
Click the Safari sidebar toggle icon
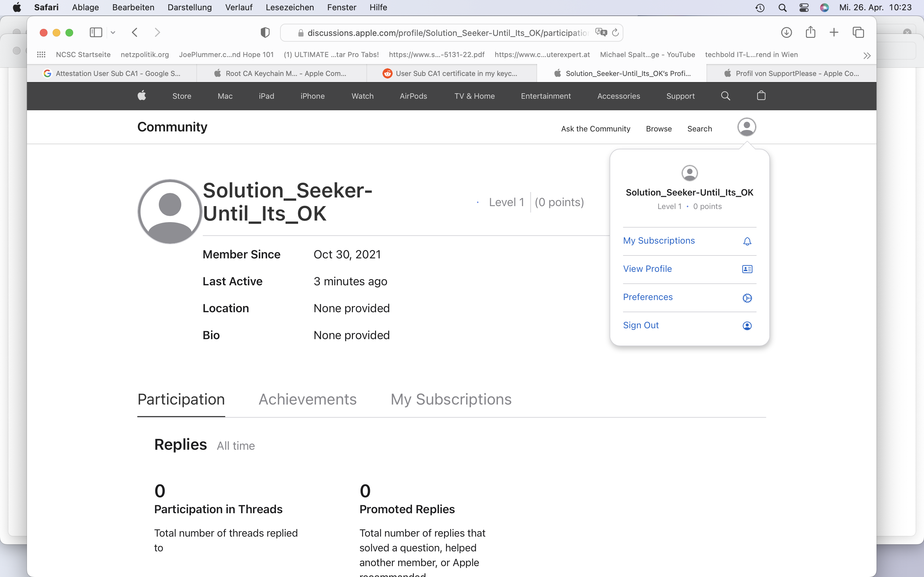tap(96, 32)
